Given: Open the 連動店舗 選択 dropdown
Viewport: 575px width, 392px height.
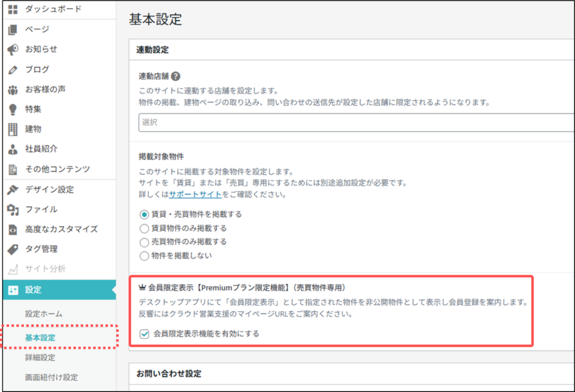Looking at the screenshot, I should (356, 122).
